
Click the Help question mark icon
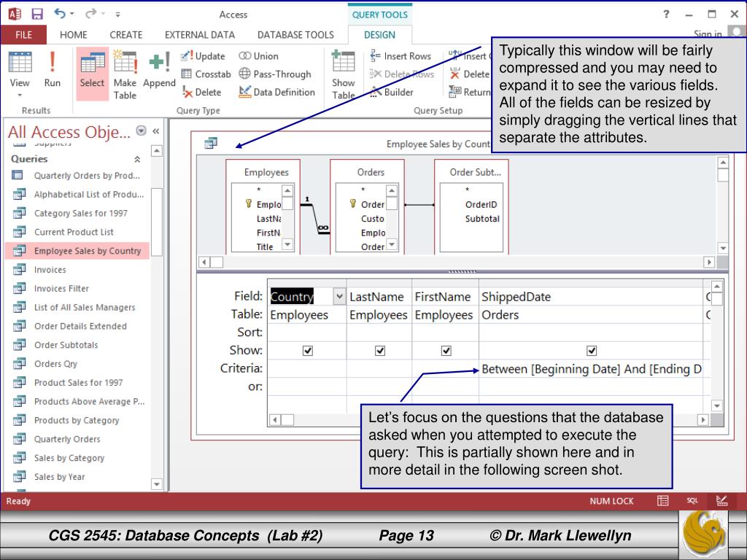coord(667,15)
